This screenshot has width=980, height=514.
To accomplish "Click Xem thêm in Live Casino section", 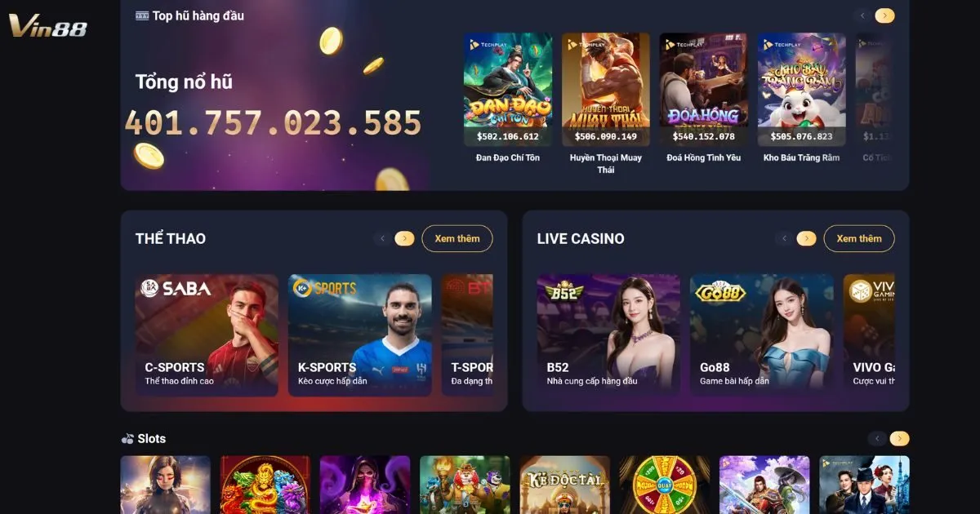I will 859,238.
